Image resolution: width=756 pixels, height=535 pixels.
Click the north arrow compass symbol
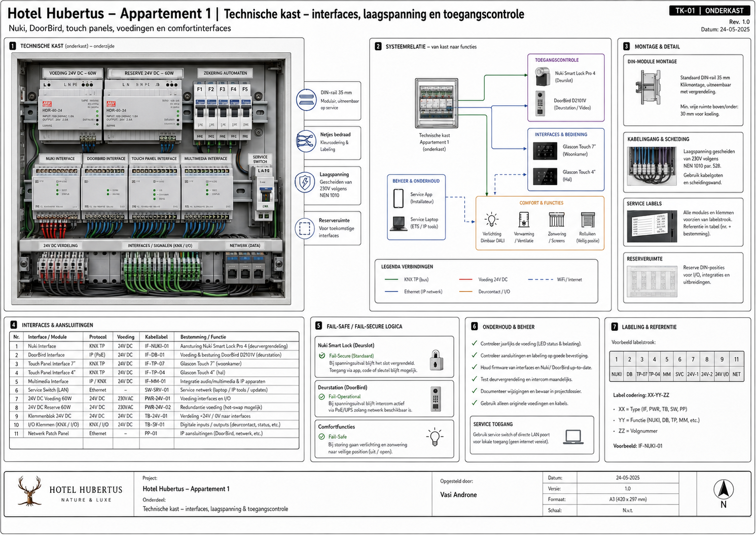(x=724, y=489)
